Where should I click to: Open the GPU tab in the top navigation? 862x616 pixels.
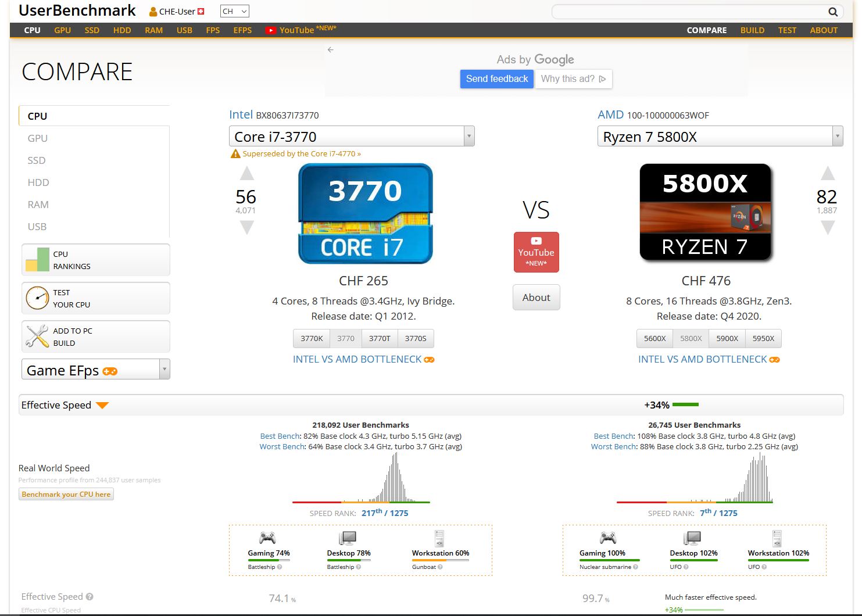[x=62, y=30]
